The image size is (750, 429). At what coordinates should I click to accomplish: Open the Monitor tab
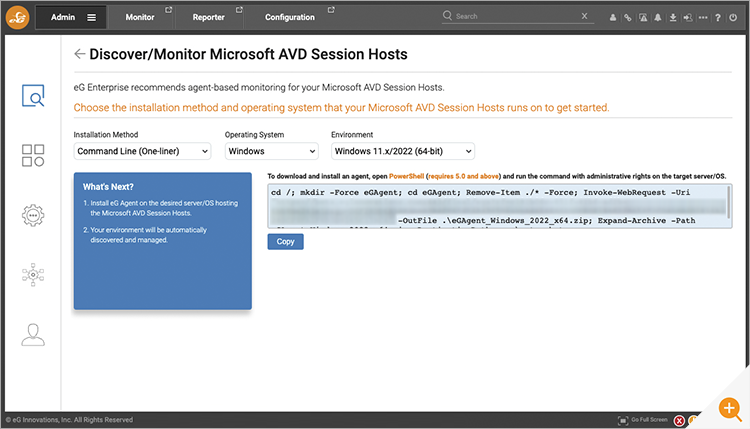140,17
